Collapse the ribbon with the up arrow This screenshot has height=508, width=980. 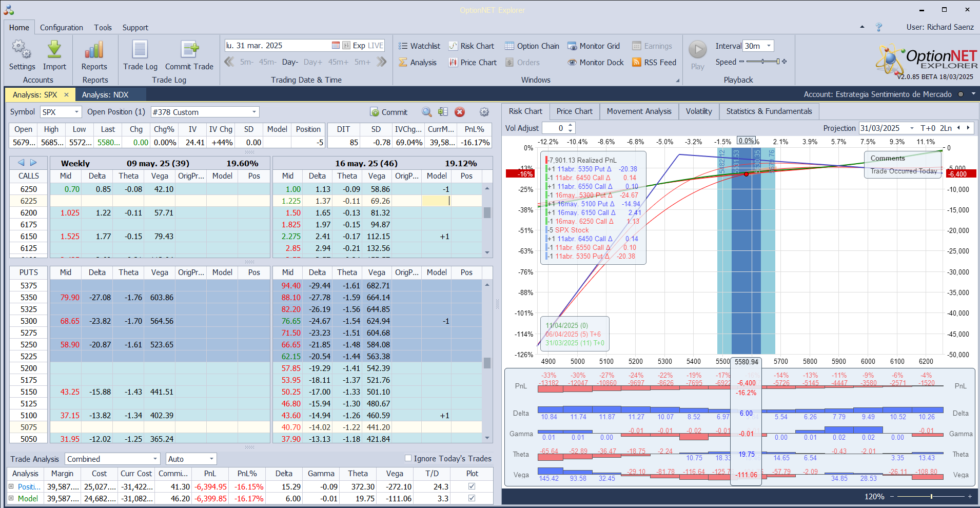click(x=862, y=27)
